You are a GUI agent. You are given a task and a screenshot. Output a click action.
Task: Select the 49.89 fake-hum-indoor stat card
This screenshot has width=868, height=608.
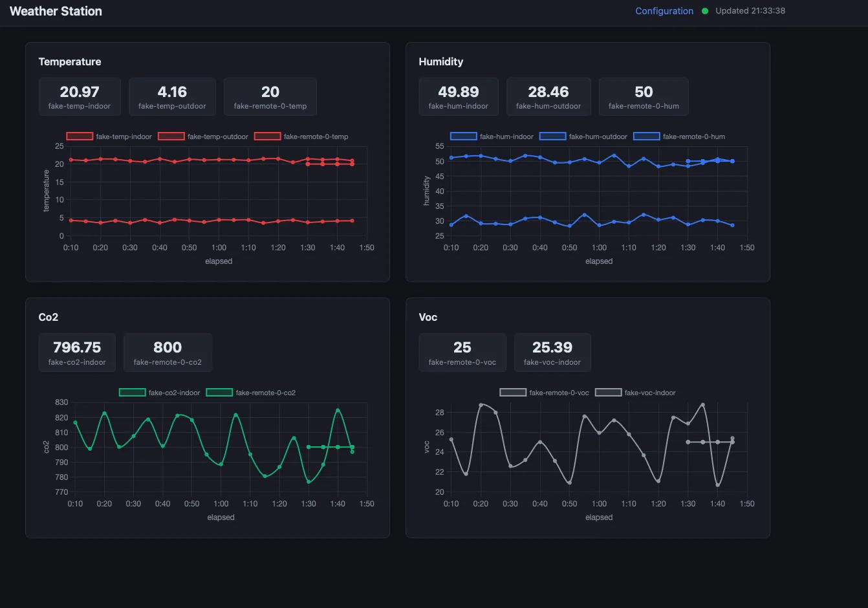point(459,97)
